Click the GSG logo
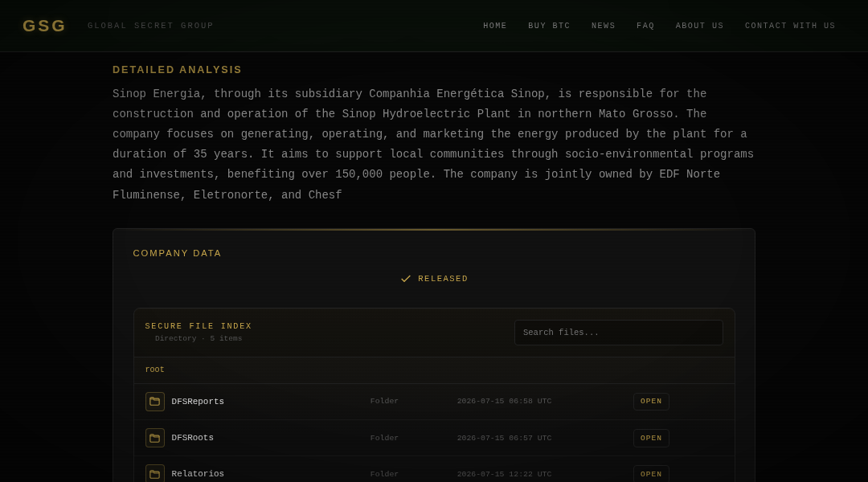 pos(43,26)
